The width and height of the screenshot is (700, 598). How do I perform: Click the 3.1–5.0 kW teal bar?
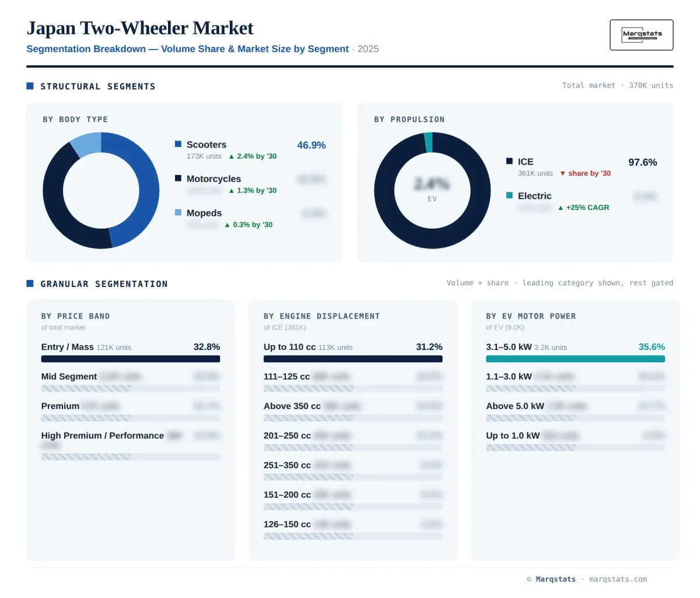pyautogui.click(x=575, y=359)
